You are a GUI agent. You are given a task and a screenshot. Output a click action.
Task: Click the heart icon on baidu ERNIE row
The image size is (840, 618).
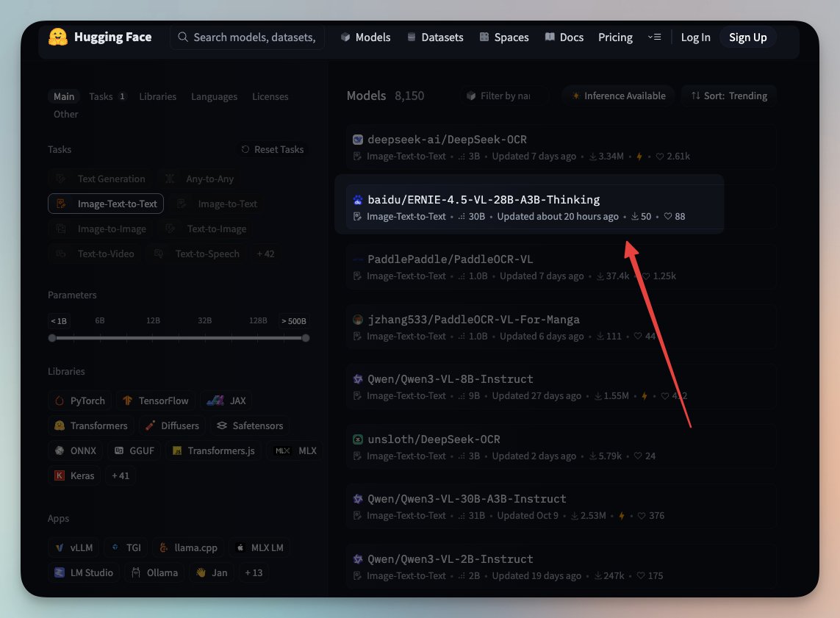(x=668, y=216)
